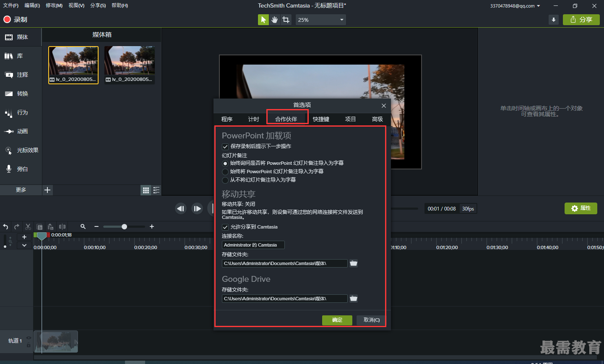Close the 首选项 dialog with X
Viewport: 604px width, 364px height.
click(x=384, y=105)
